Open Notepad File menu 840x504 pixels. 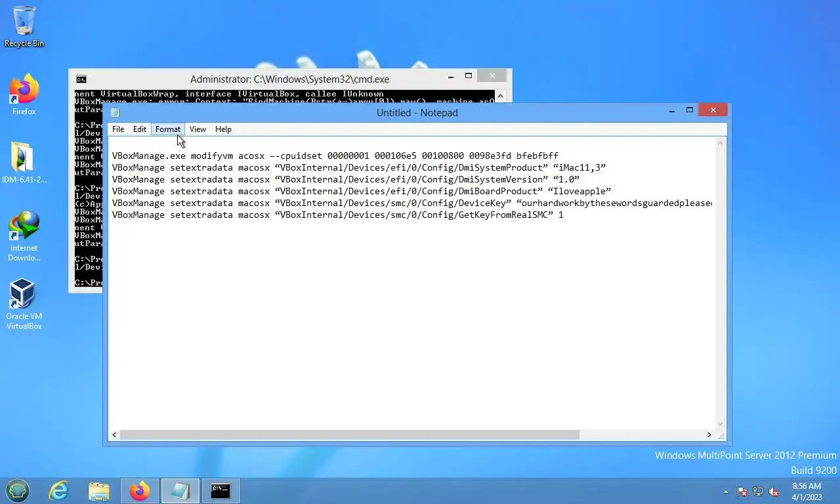click(118, 129)
